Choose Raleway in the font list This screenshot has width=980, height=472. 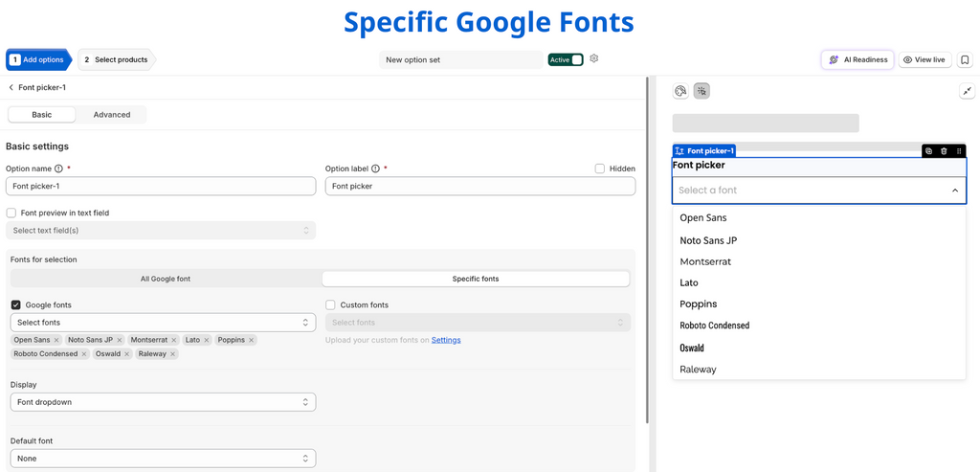click(x=819, y=369)
